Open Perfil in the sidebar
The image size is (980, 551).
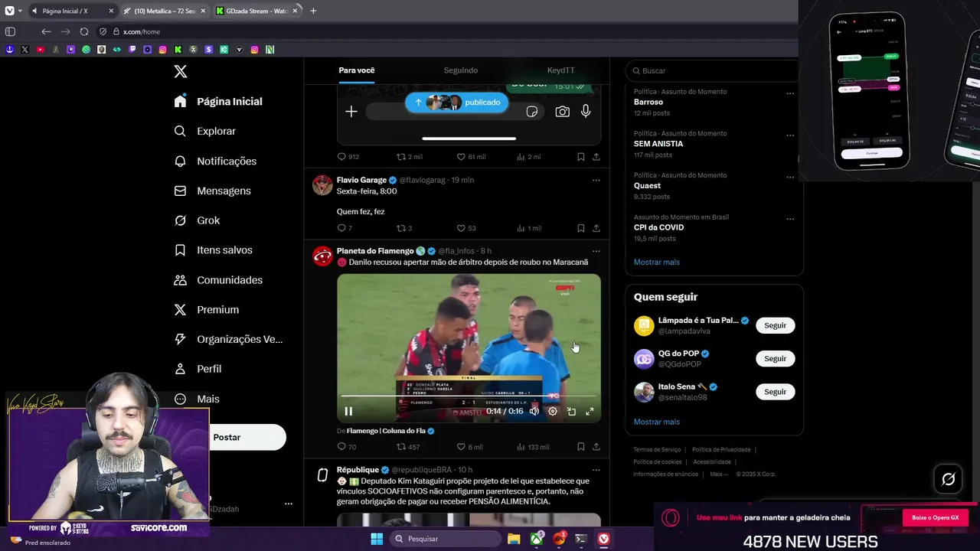(x=198, y=369)
